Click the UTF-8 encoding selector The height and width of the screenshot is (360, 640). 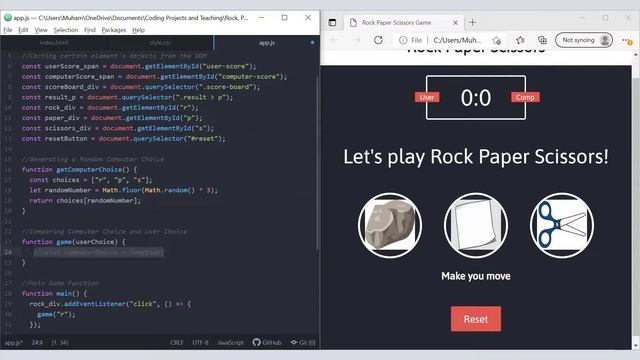(200, 342)
